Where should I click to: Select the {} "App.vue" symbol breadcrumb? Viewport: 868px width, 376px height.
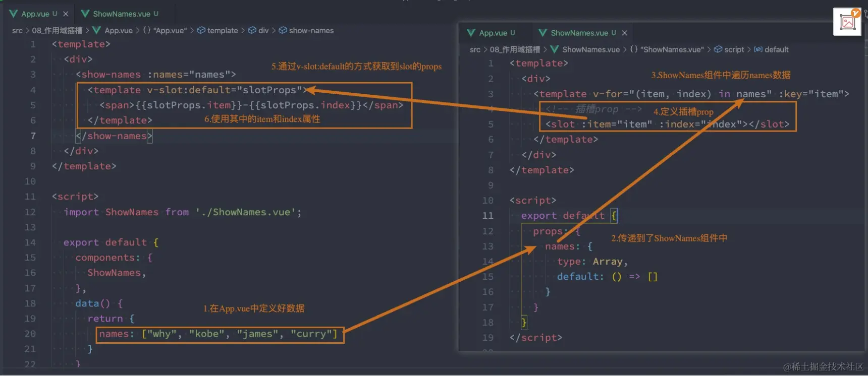click(x=165, y=31)
